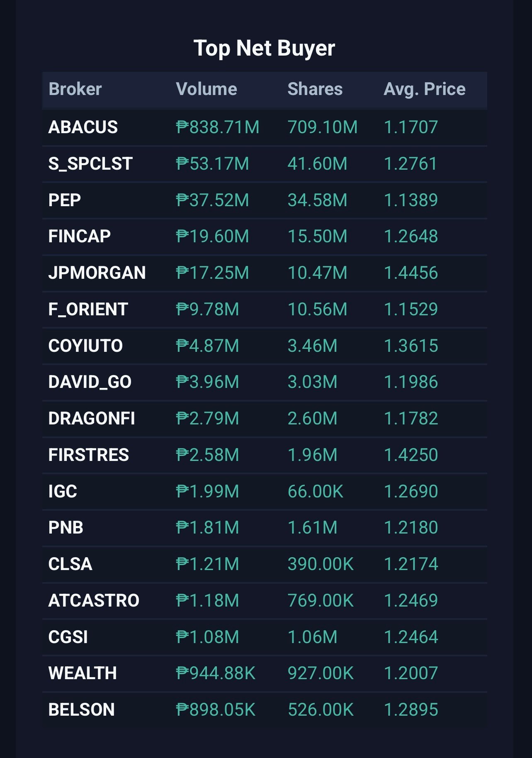532x758 pixels.
Task: Sort table by Broker column header
Action: click(75, 89)
